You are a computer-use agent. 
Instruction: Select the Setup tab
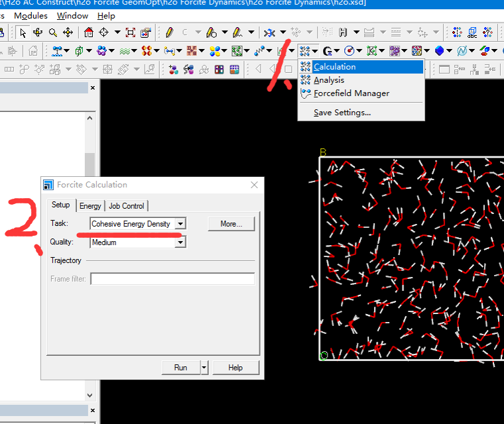point(61,205)
